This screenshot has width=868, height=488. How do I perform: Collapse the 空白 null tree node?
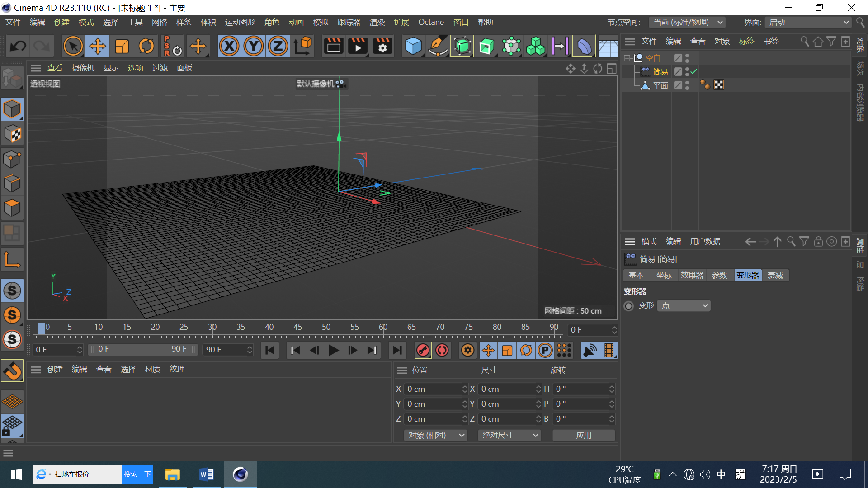tap(627, 58)
